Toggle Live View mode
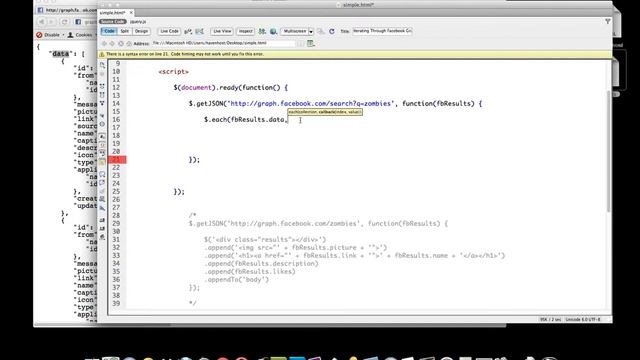 [222, 31]
